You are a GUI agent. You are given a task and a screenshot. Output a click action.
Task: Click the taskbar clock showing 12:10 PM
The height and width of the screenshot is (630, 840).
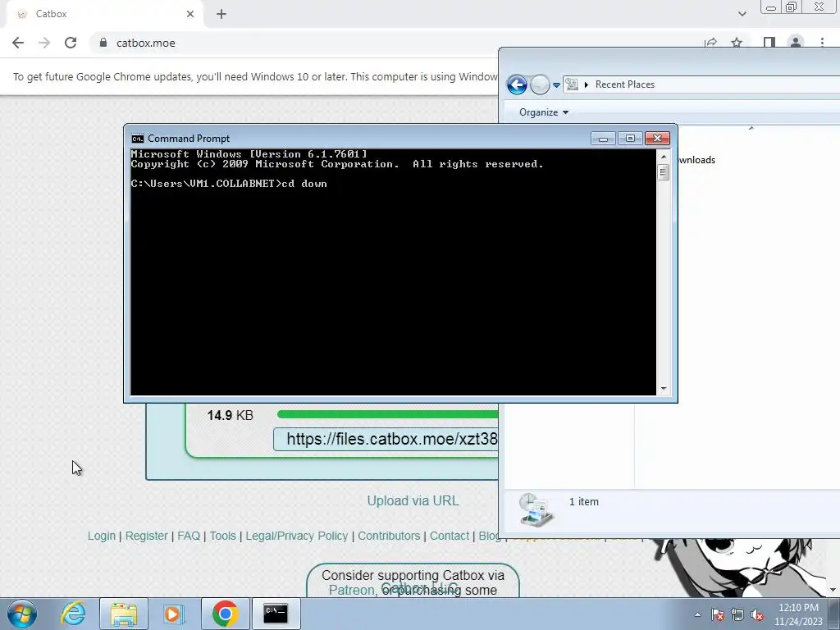pyautogui.click(x=797, y=614)
